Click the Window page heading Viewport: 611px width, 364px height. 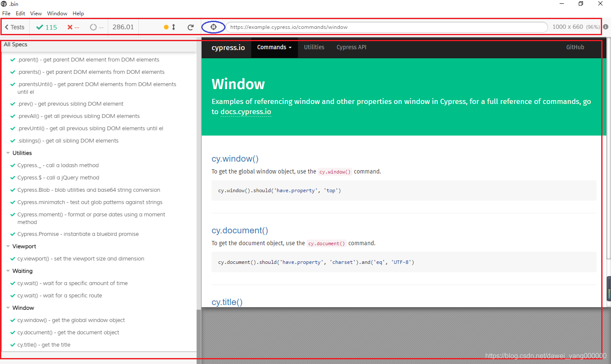pyautogui.click(x=238, y=84)
